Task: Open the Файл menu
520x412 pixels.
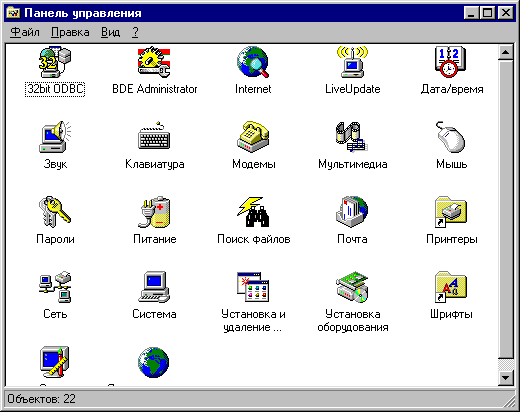Action: 25,32
